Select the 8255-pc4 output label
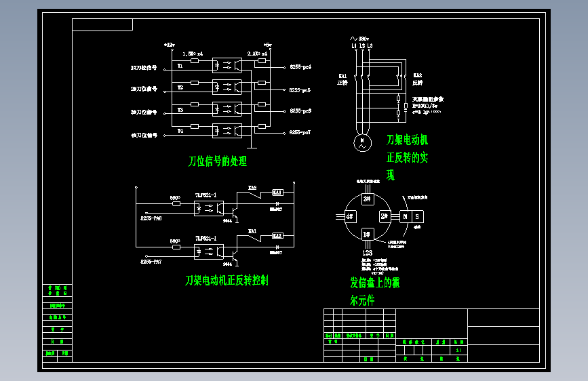This screenshot has height=381, width=588. (x=300, y=66)
